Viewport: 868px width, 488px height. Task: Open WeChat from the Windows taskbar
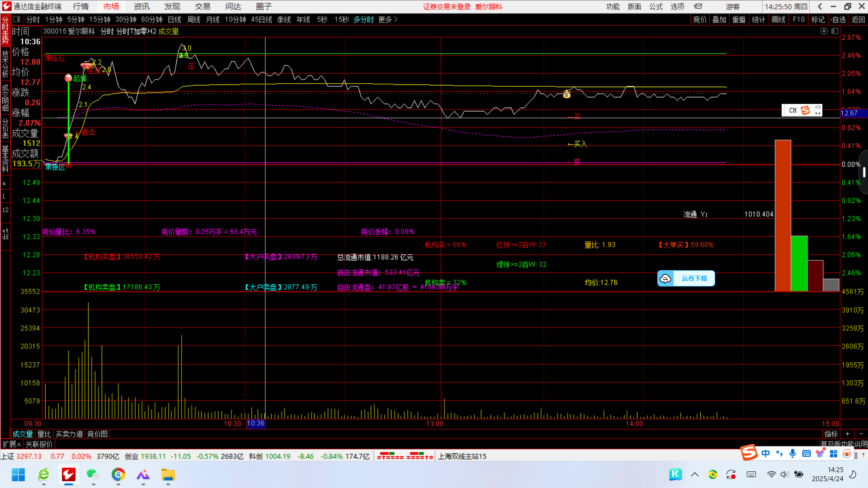pyautogui.click(x=93, y=475)
